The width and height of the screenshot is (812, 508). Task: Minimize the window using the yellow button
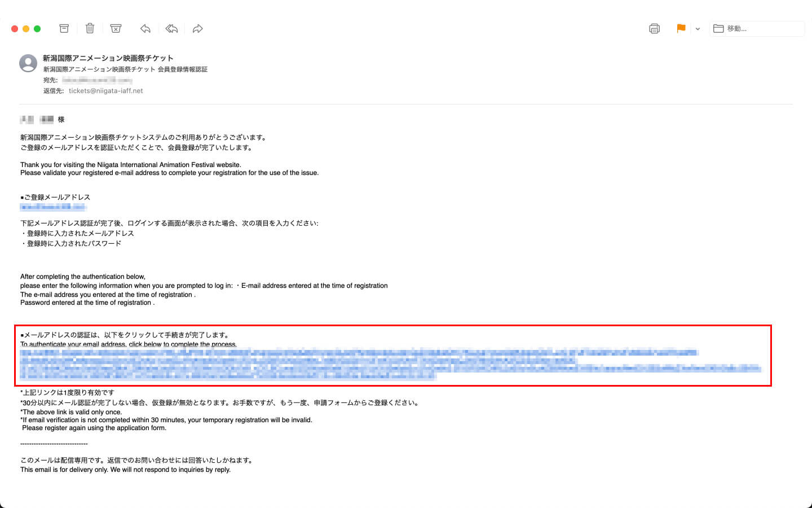[26, 29]
